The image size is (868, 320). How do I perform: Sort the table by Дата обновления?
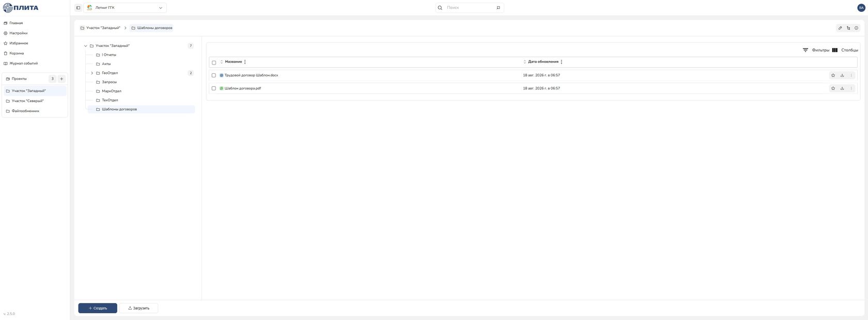click(x=525, y=62)
